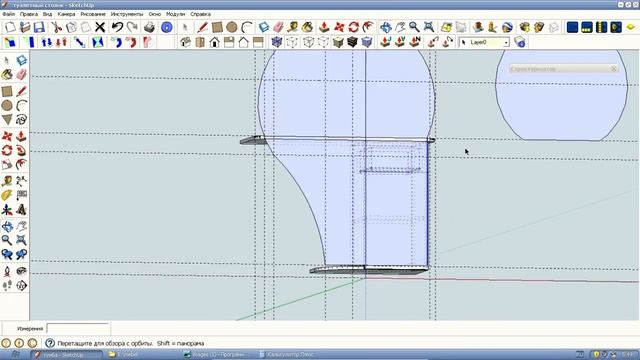Screen dimensions: 640x360
Task: Select the Walk footprints tool
Action: click(7, 286)
